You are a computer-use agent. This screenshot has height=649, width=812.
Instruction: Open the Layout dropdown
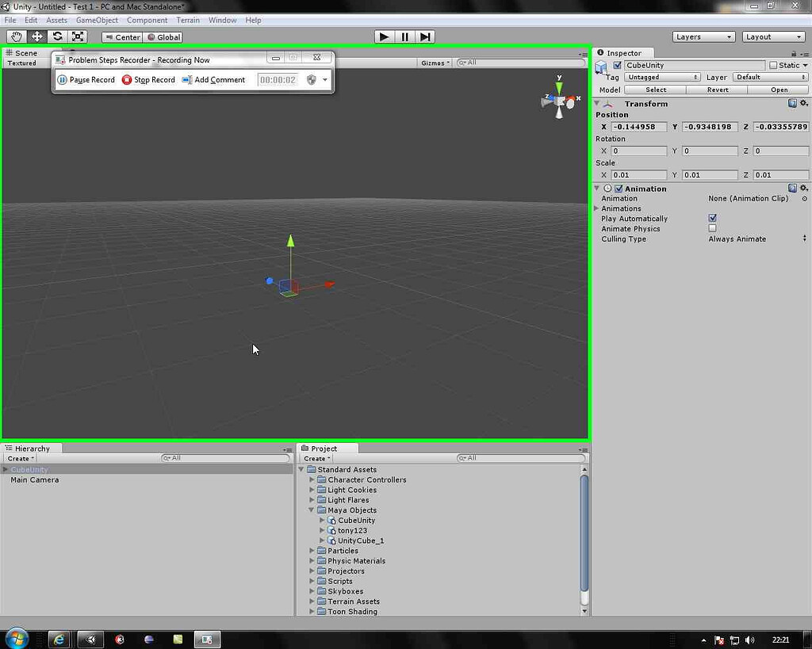point(773,36)
